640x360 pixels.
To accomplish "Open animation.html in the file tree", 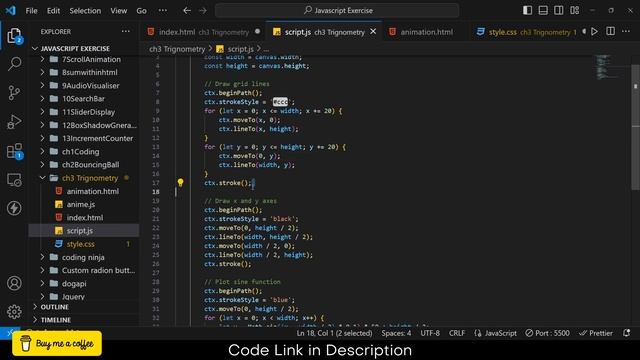I will [x=85, y=191].
